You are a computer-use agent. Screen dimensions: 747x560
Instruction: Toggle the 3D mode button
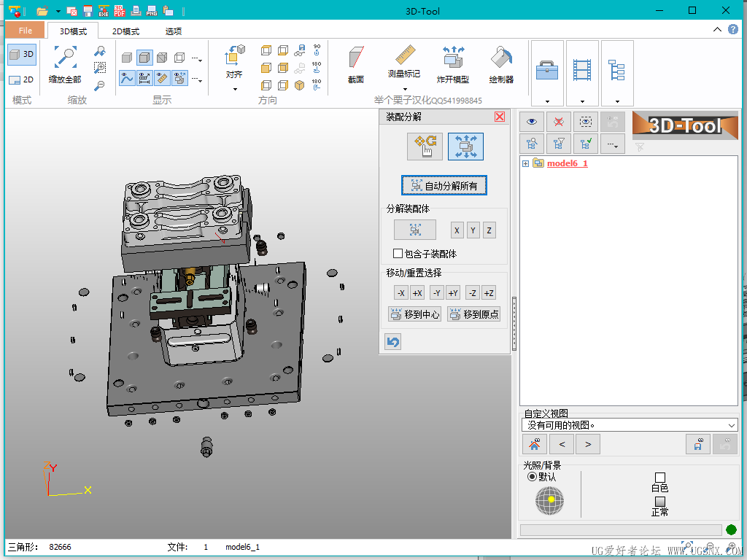pyautogui.click(x=22, y=54)
